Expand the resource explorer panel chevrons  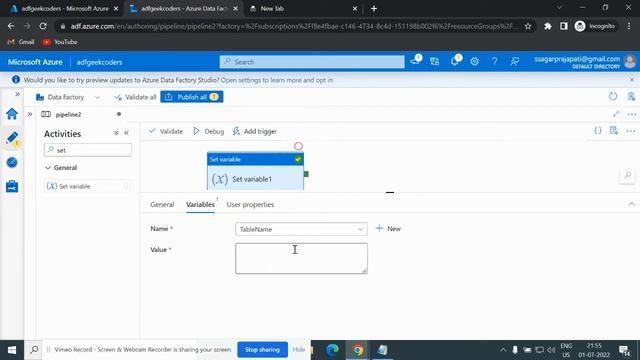(30, 114)
